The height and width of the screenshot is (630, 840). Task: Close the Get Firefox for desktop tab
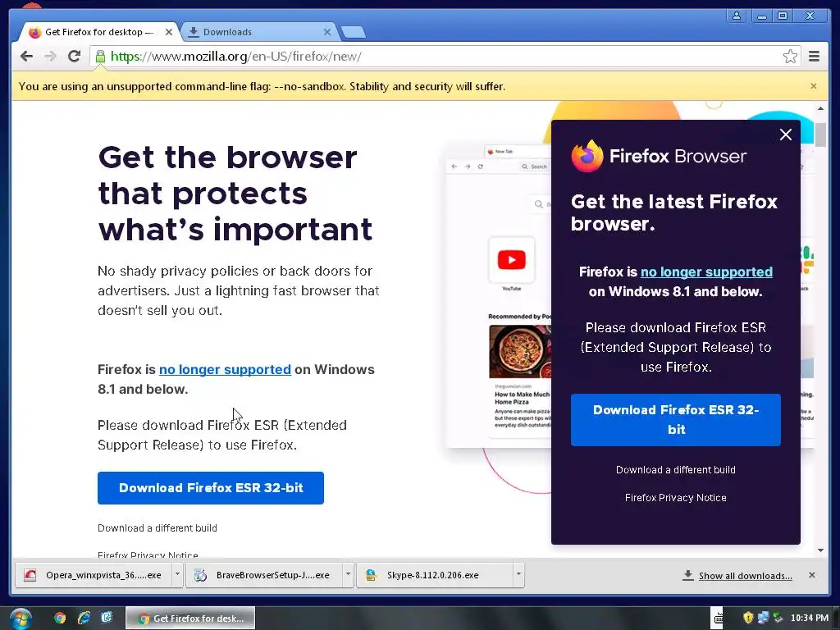point(169,32)
